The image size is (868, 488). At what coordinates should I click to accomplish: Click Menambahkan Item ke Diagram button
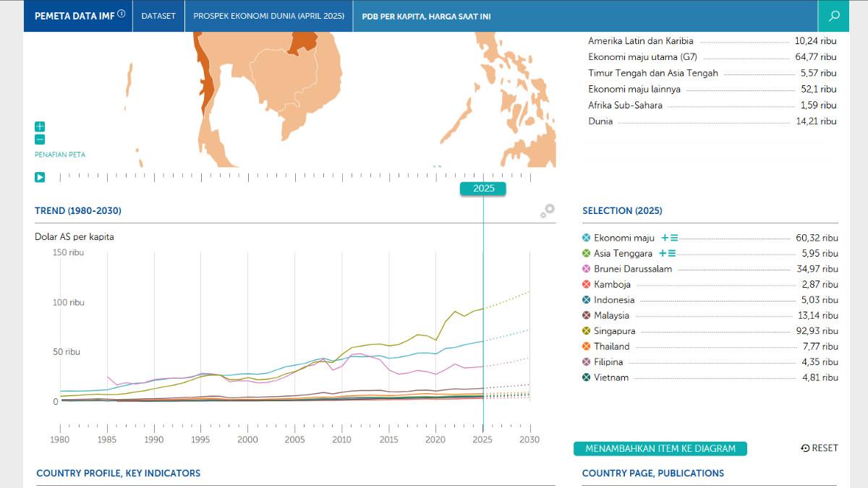pos(660,448)
